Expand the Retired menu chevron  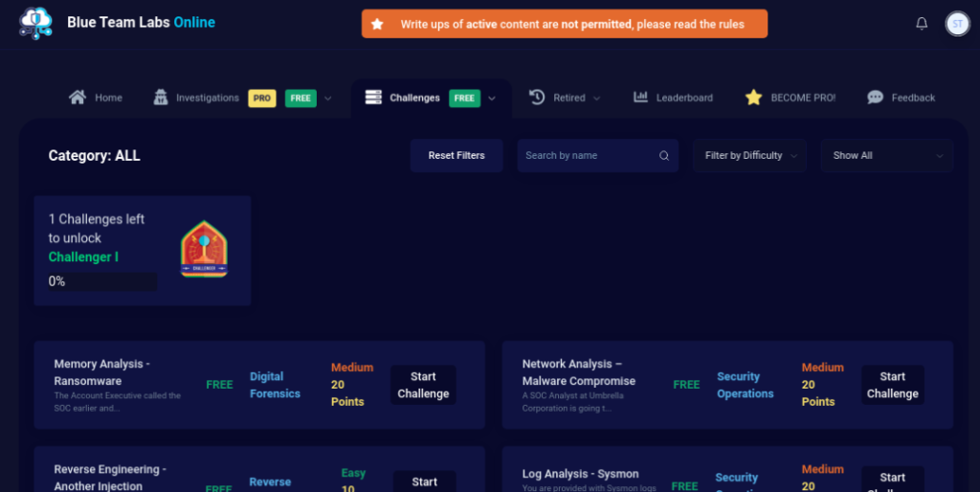(597, 99)
